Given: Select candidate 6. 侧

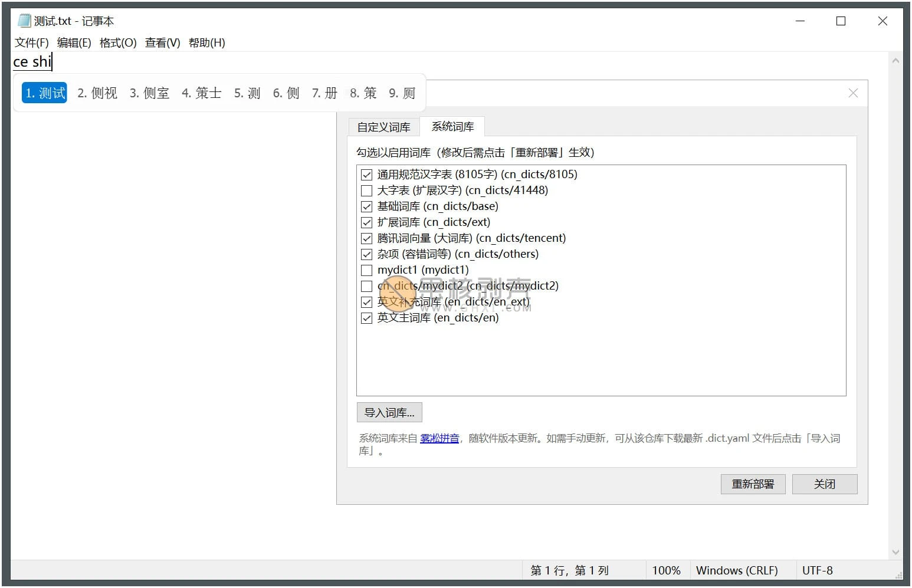Looking at the screenshot, I should pyautogui.click(x=286, y=93).
